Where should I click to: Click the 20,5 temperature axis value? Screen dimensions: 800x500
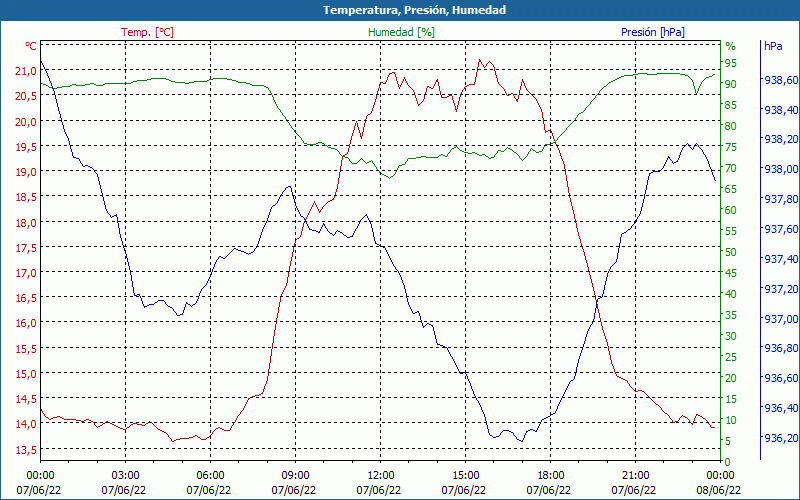click(26, 96)
